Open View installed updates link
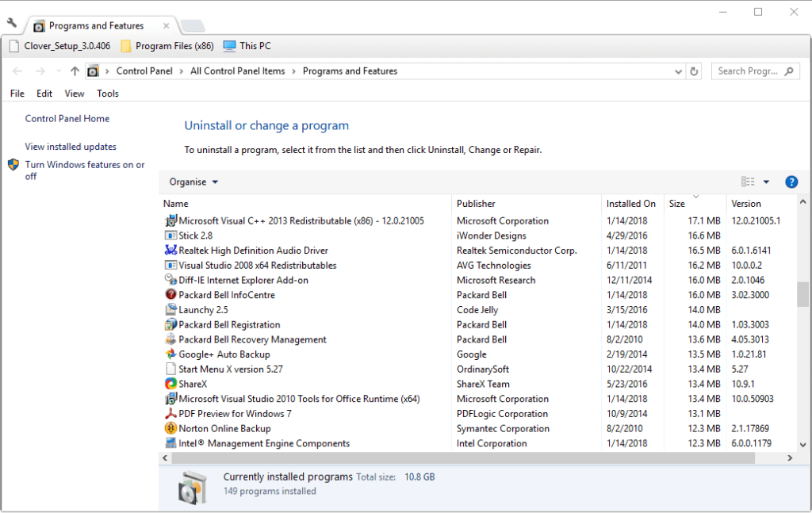 (71, 147)
